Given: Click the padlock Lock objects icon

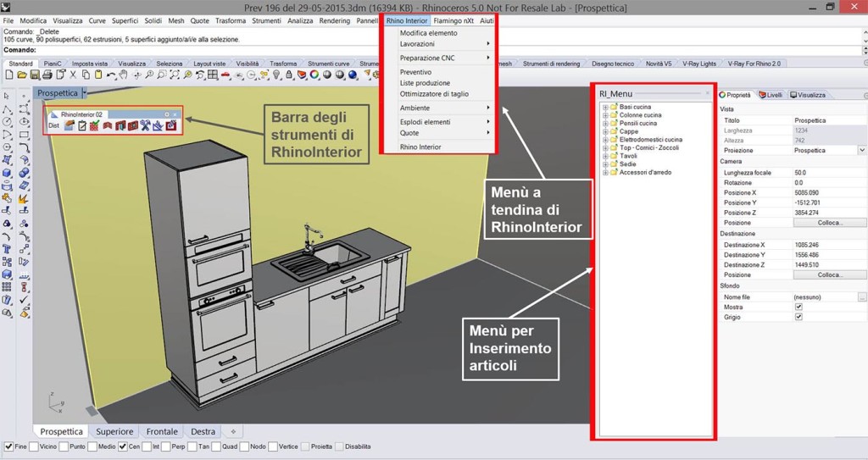Looking at the screenshot, I should point(289,75).
